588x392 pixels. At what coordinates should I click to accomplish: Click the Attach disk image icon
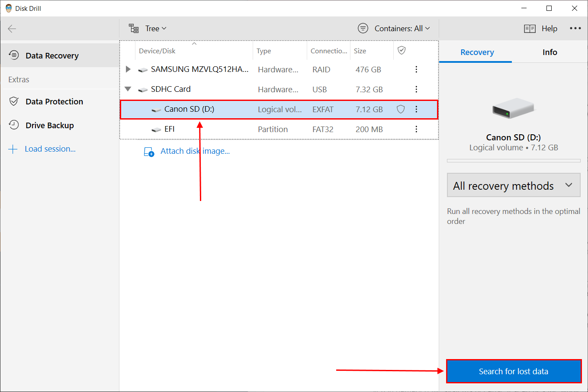coord(149,152)
